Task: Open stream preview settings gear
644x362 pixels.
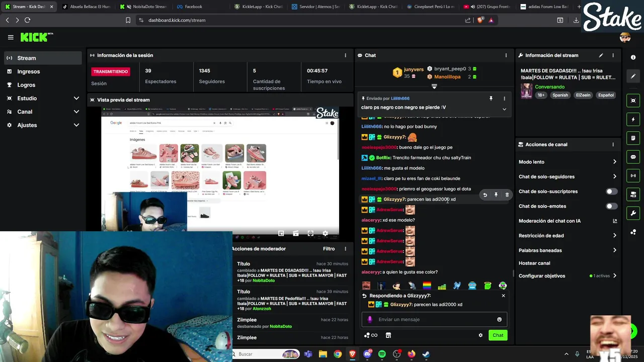Action: click(325, 233)
